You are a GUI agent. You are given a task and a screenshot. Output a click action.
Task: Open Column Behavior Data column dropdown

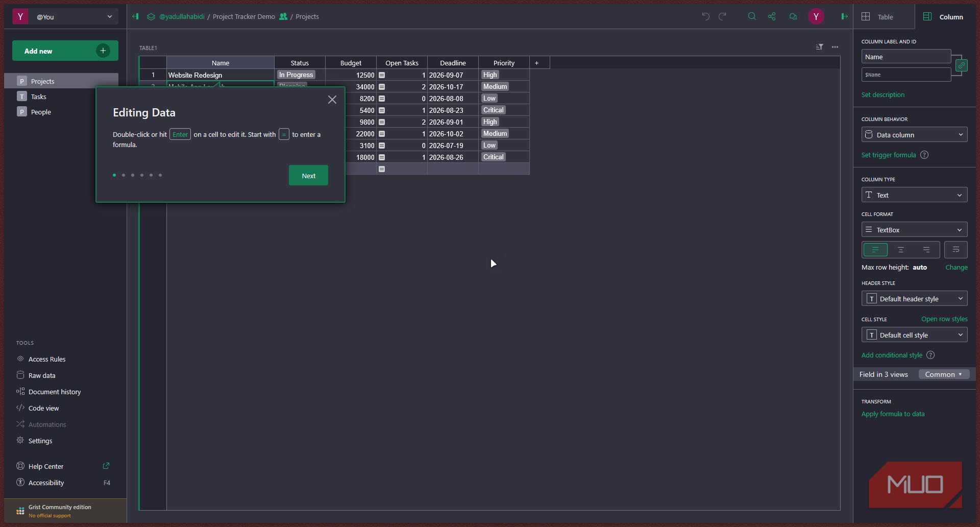click(x=914, y=135)
